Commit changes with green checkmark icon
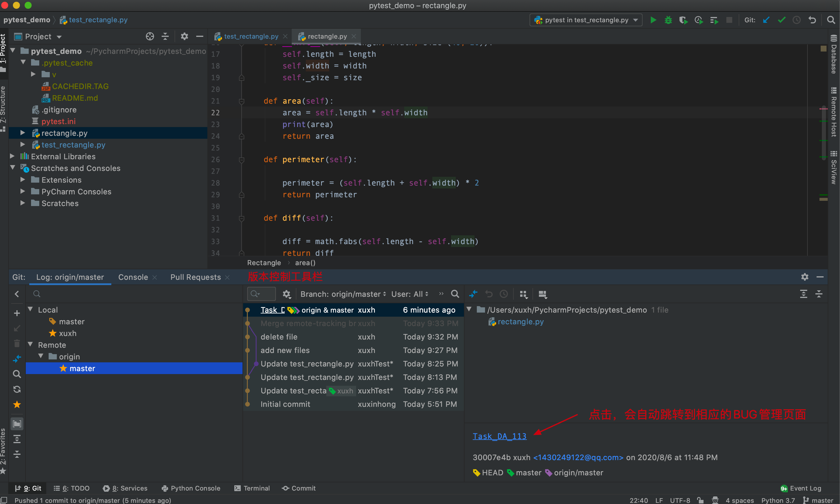 [781, 20]
